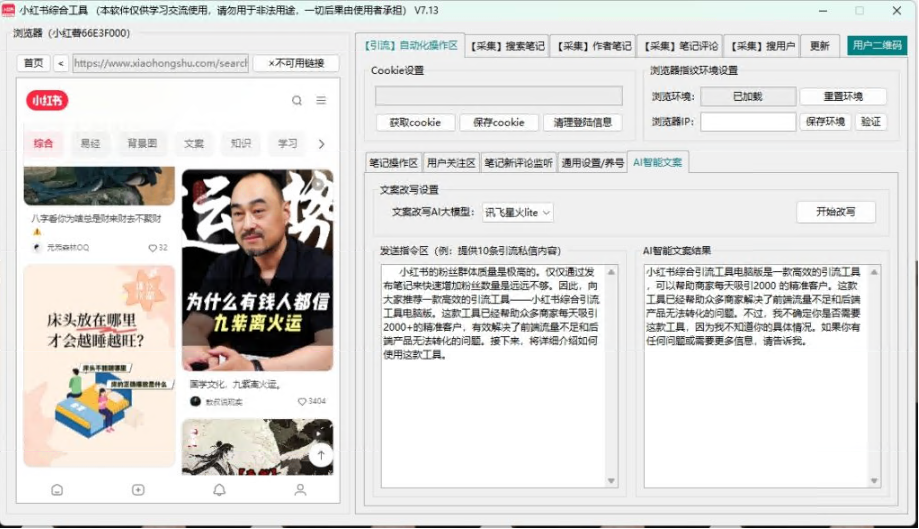Open notifications bell icon in bottom bar
Screen dimensions: 919x529
pos(219,490)
